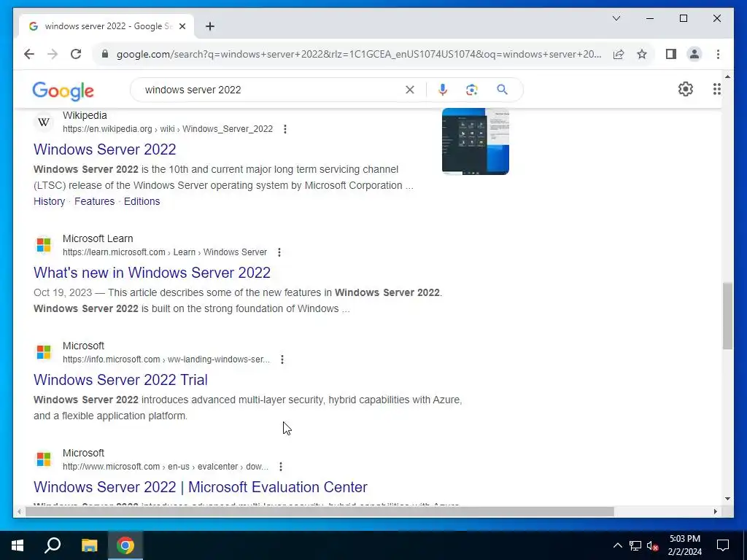Screen dimensions: 747x560
Task: Open a new browser tab
Action: coord(210,27)
